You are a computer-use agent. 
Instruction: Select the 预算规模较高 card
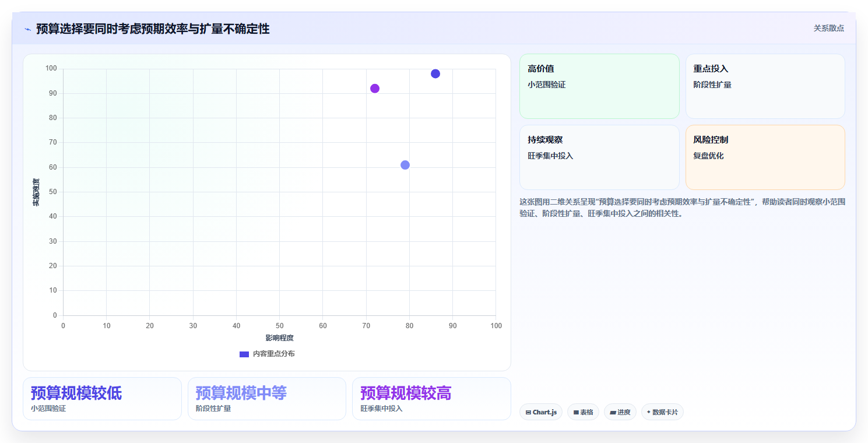pos(431,399)
